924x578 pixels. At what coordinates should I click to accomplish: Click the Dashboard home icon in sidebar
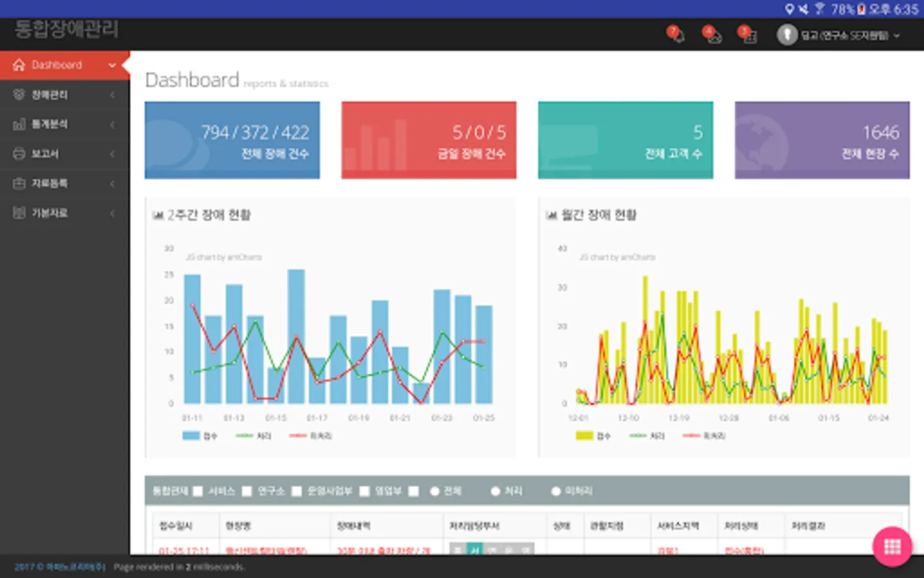[x=19, y=65]
